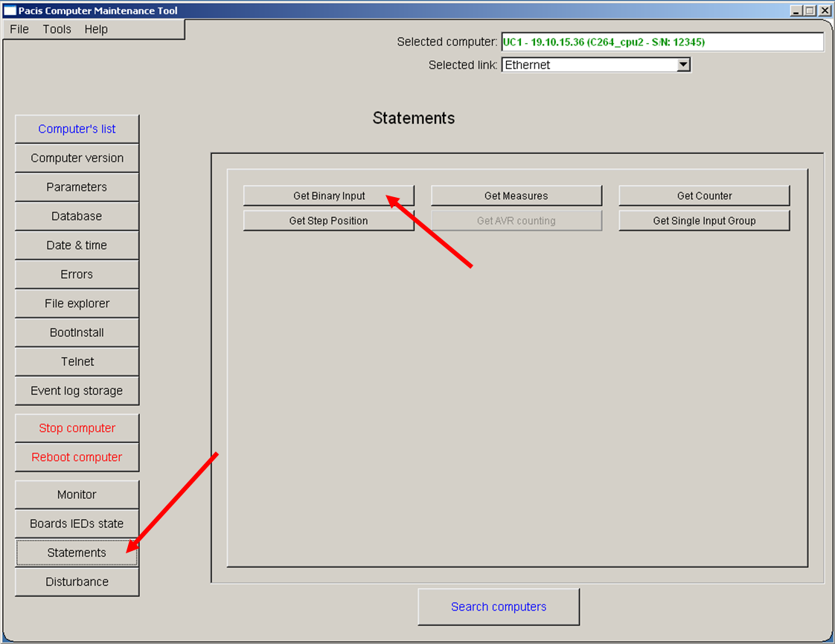This screenshot has width=835, height=644.
Task: Minimize the Pacis Maintenance Tool window
Action: click(x=796, y=10)
